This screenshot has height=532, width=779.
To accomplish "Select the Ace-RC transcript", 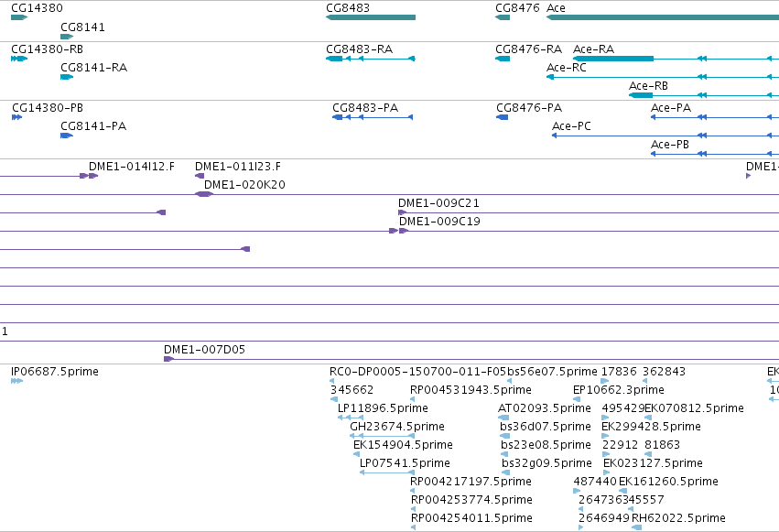I will point(663,77).
